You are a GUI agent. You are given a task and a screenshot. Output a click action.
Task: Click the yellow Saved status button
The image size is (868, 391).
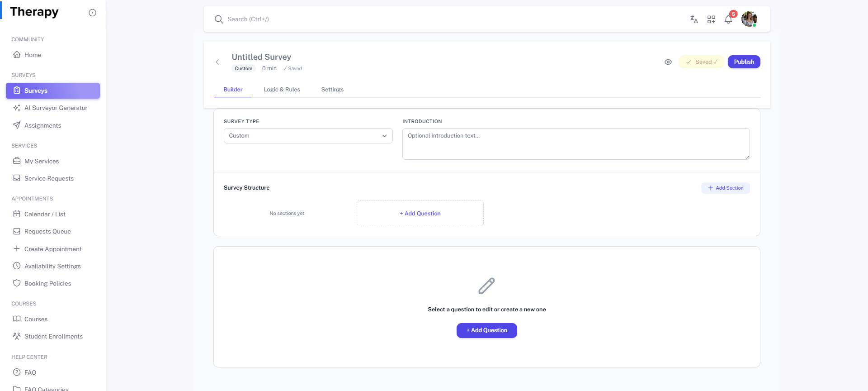[x=701, y=62]
